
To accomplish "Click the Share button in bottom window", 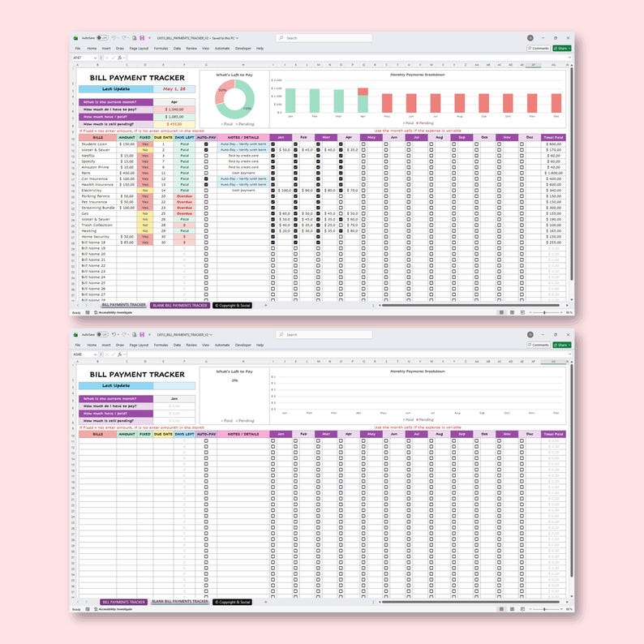I will point(562,345).
